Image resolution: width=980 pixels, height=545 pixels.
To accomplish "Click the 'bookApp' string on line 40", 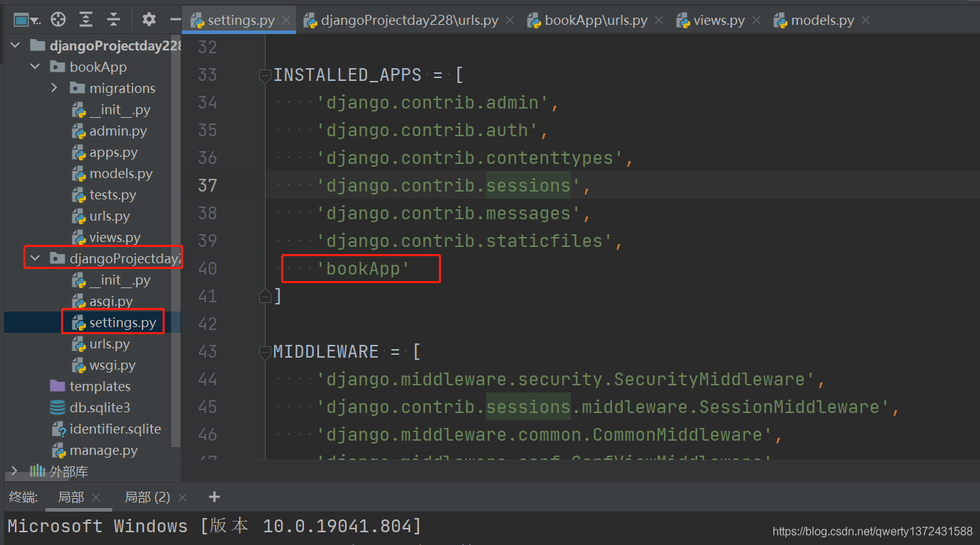I will (364, 269).
